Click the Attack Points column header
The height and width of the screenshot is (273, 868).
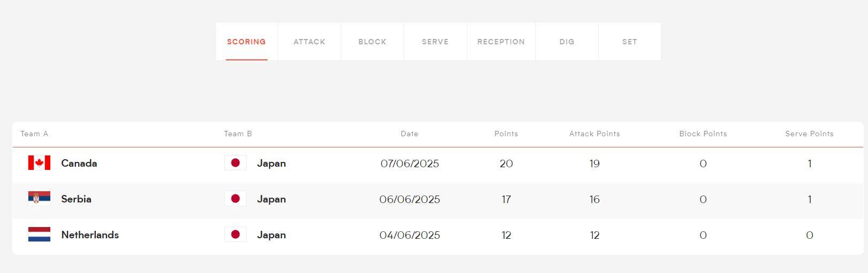pos(595,134)
